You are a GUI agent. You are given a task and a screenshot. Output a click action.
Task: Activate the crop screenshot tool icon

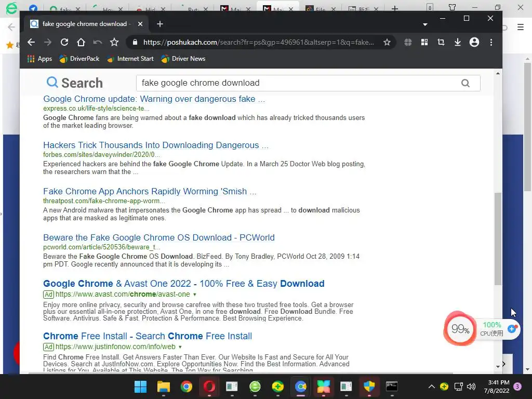click(x=441, y=42)
